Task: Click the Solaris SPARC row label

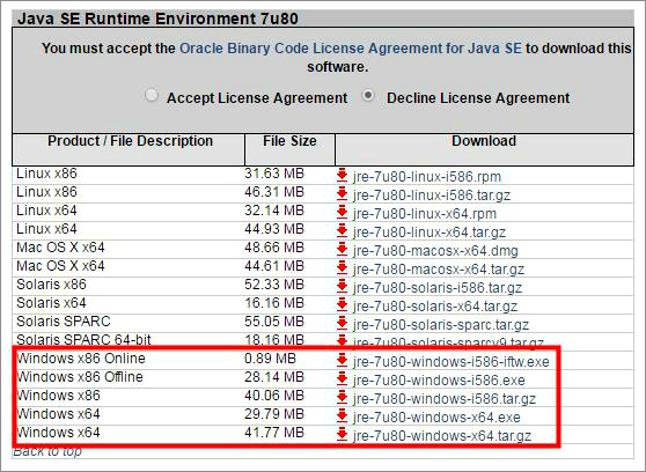Action: click(x=63, y=321)
